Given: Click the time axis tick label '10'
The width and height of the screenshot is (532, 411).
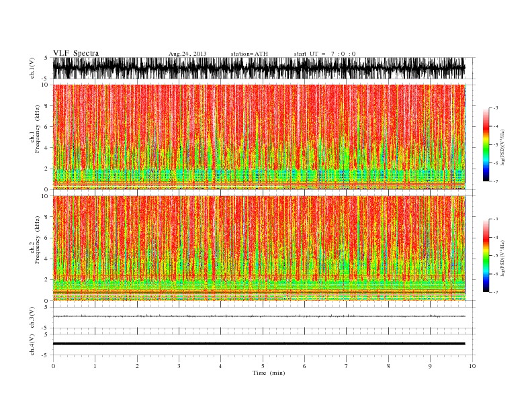Looking at the screenshot, I should pyautogui.click(x=472, y=366).
